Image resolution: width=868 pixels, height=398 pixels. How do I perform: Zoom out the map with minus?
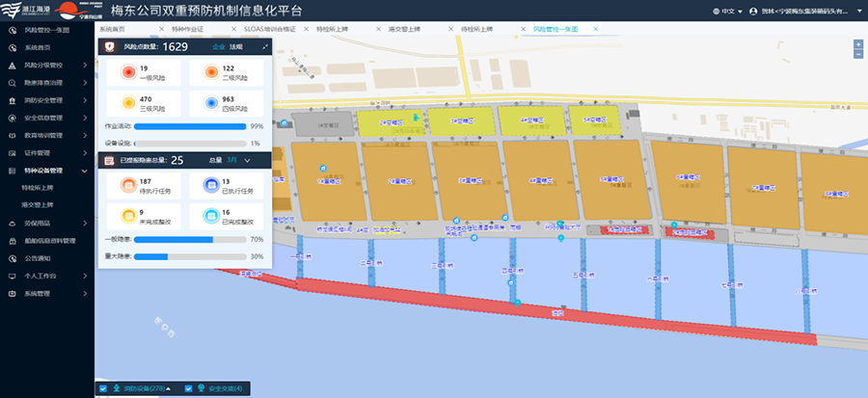pos(858,54)
